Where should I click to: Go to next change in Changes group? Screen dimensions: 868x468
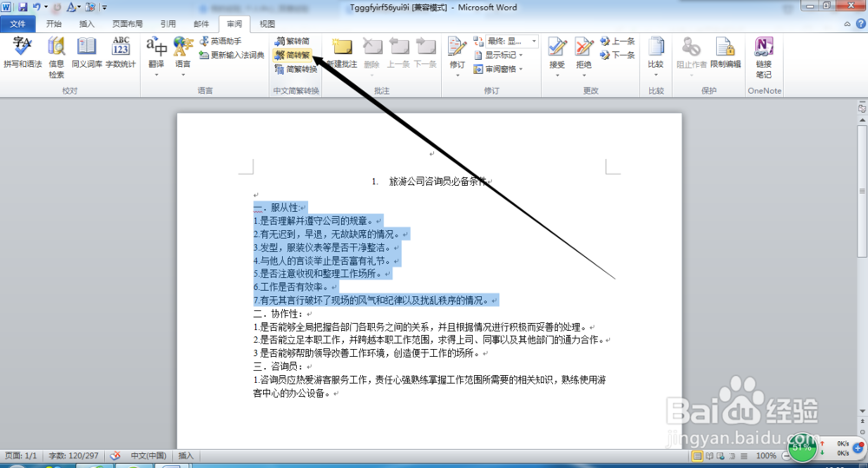click(x=617, y=55)
